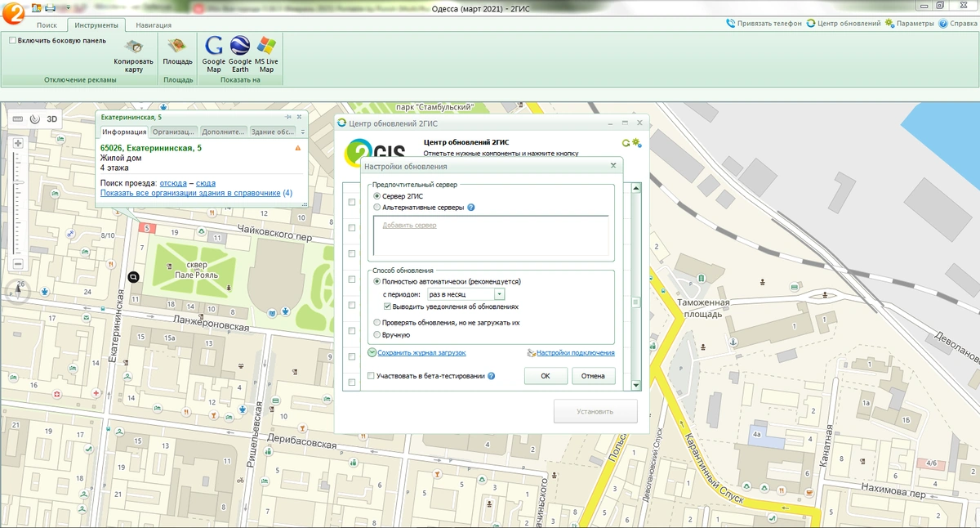
Task: Click Привязать телефон phone icon
Action: (x=730, y=24)
